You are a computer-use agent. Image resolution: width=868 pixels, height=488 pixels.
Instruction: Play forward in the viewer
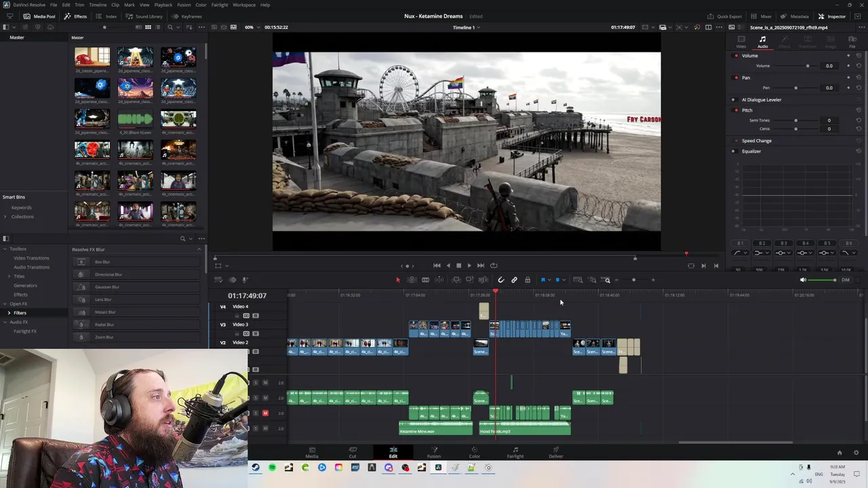[469, 266]
